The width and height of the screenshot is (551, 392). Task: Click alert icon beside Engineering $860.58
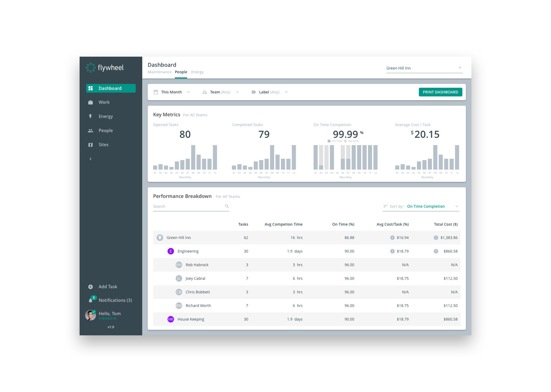(436, 251)
